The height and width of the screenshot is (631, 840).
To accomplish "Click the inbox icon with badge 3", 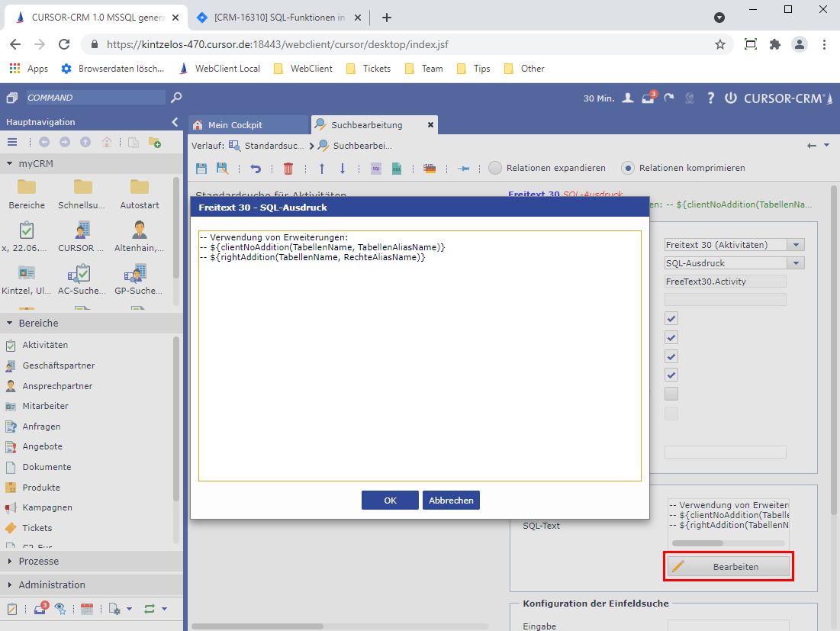I will tap(649, 98).
